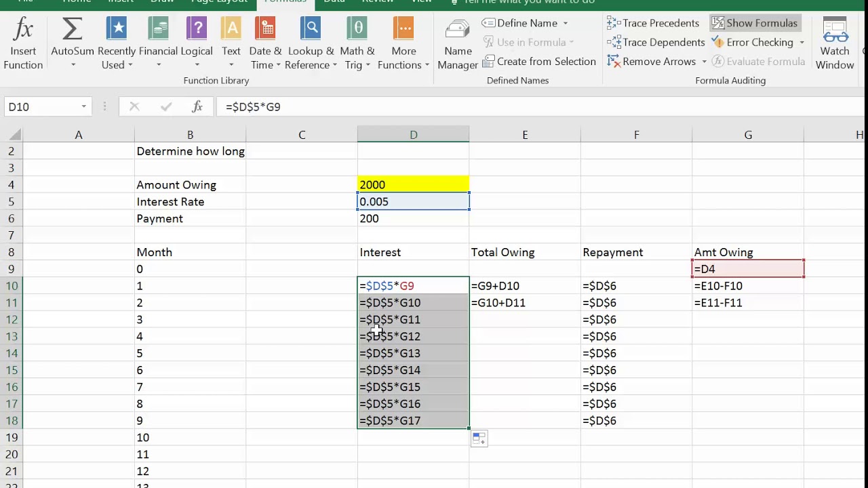This screenshot has width=868, height=488.
Task: Click the 'Amt Owing' header cell
Action: tap(748, 252)
